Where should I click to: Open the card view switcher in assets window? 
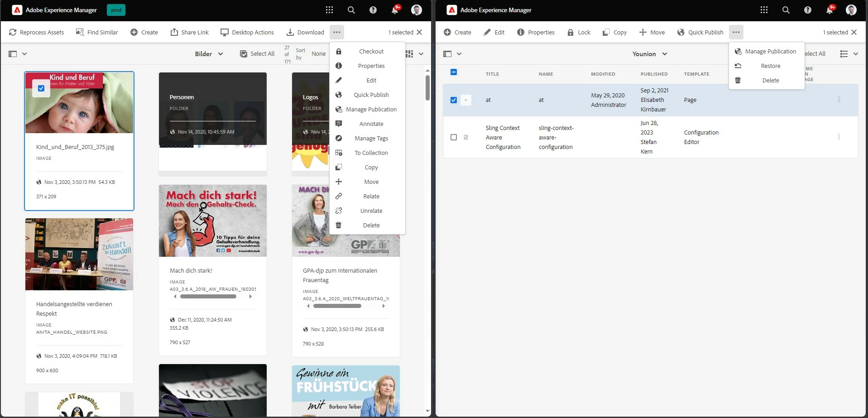(x=415, y=54)
